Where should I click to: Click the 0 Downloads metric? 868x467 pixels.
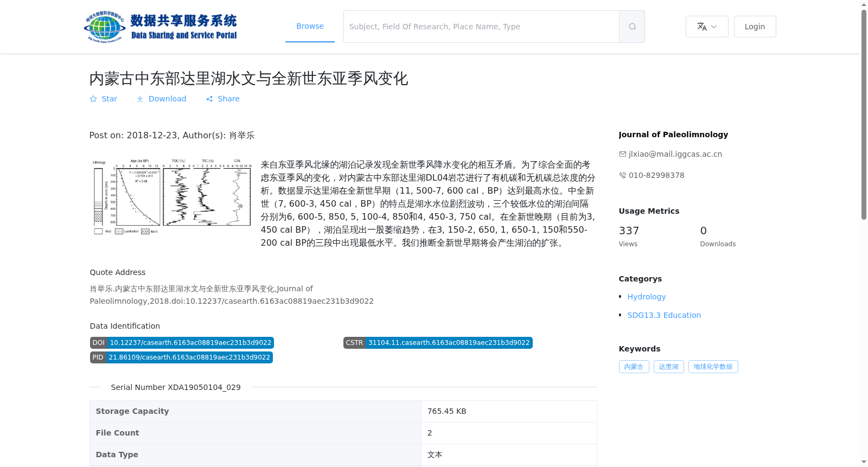(718, 236)
